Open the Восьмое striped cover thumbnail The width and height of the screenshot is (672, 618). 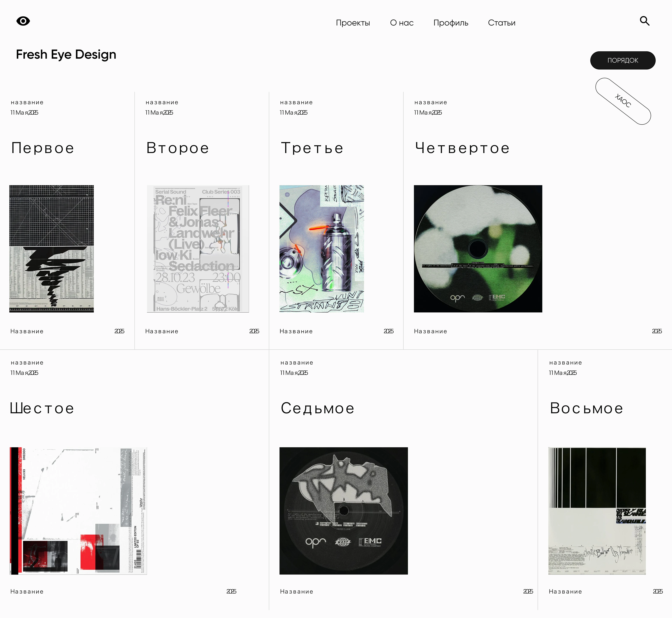coord(597,511)
